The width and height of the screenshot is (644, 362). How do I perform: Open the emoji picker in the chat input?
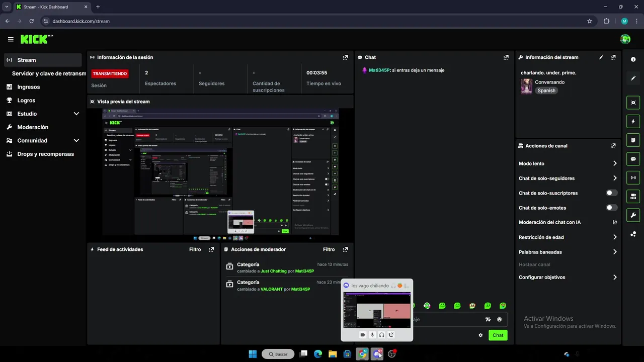tap(500, 319)
